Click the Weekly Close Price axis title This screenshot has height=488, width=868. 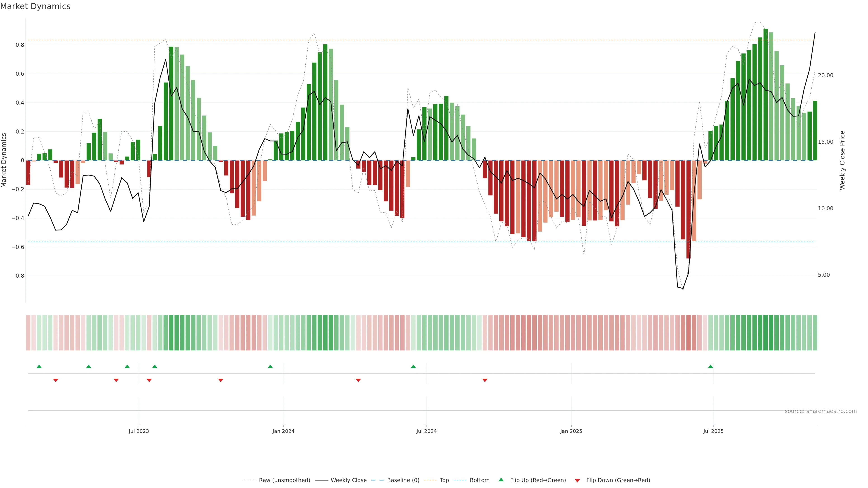(x=842, y=160)
